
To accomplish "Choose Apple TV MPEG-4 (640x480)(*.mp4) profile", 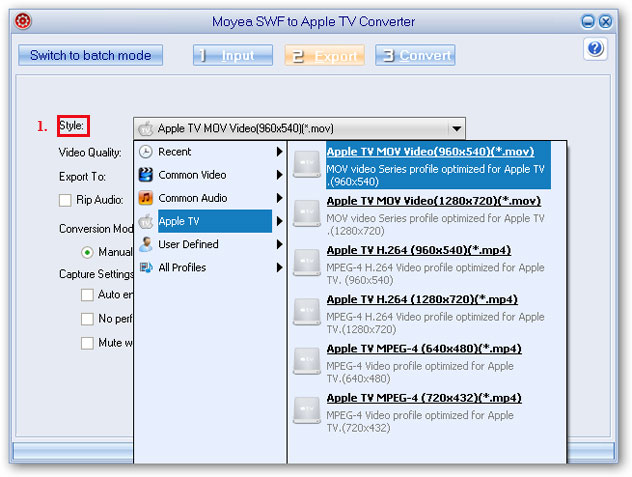I will click(424, 348).
